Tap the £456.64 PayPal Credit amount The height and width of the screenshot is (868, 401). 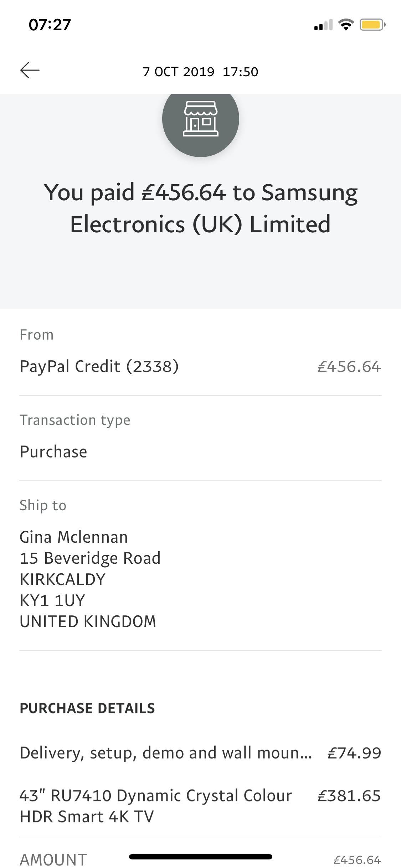pos(349,367)
